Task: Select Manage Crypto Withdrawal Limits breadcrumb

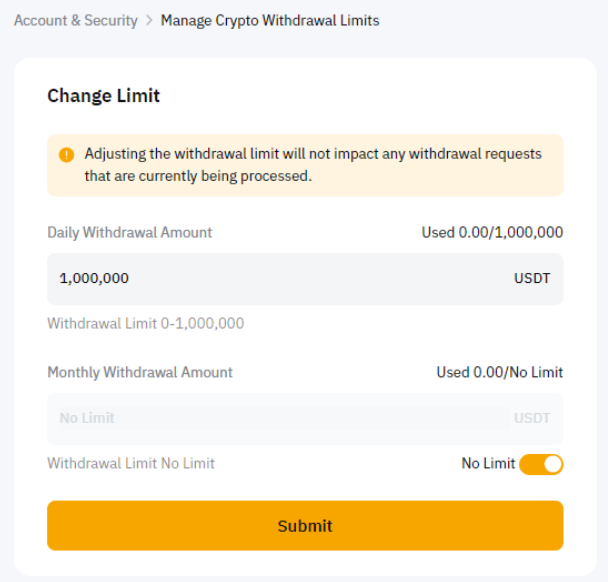Action: click(x=270, y=20)
